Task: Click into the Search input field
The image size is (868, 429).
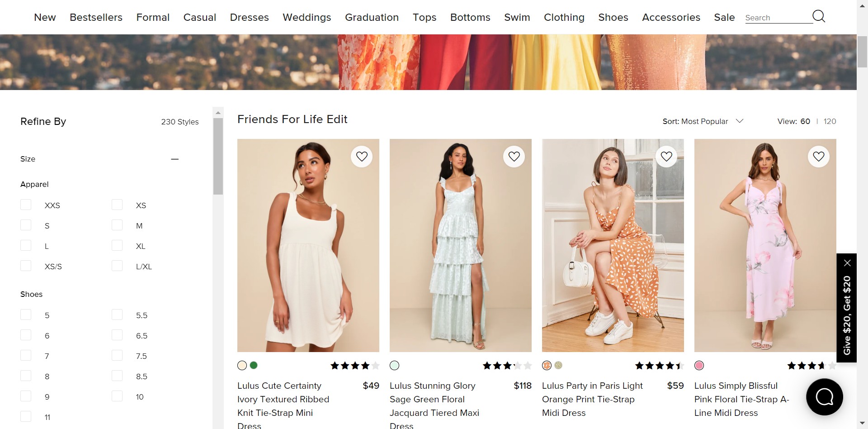Action: 778,18
